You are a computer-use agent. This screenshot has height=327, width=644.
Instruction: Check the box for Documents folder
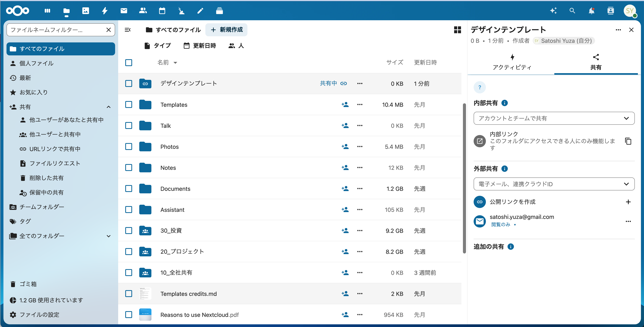[129, 189]
